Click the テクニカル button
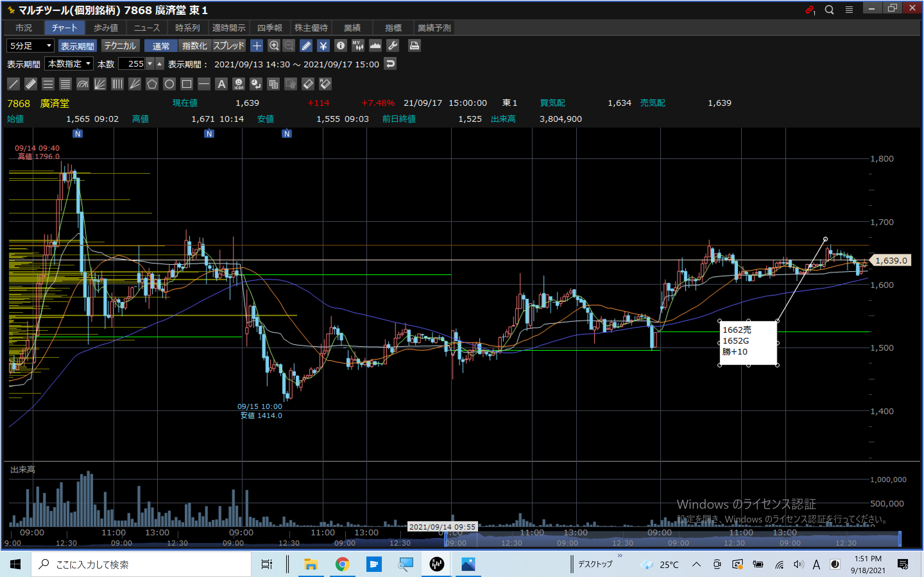 [x=120, y=46]
